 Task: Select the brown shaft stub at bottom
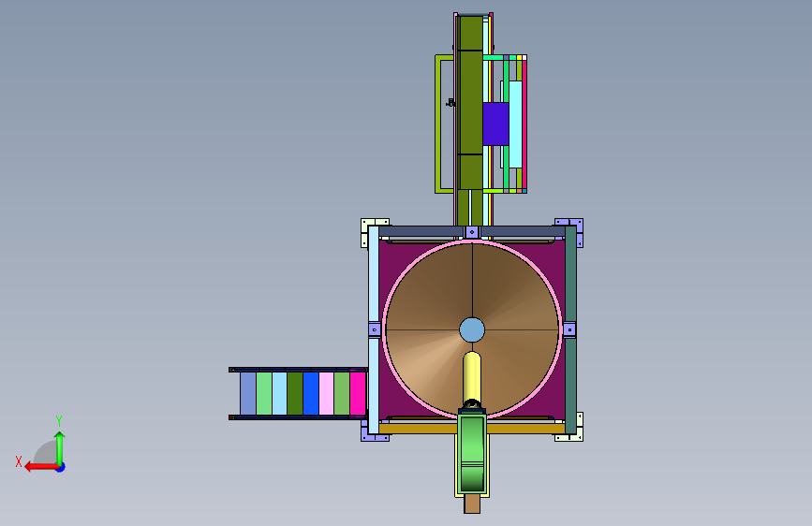[472, 504]
